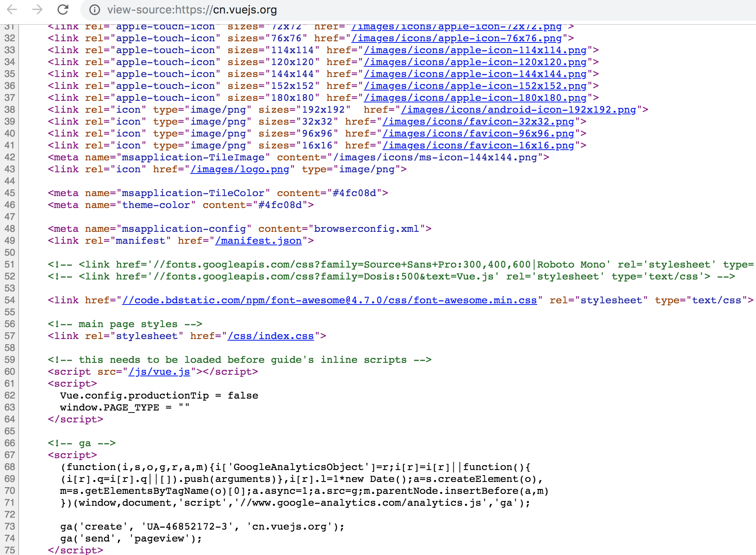Open the apple-icon-76x76.png link
This screenshot has width=756, height=555.
click(x=457, y=39)
